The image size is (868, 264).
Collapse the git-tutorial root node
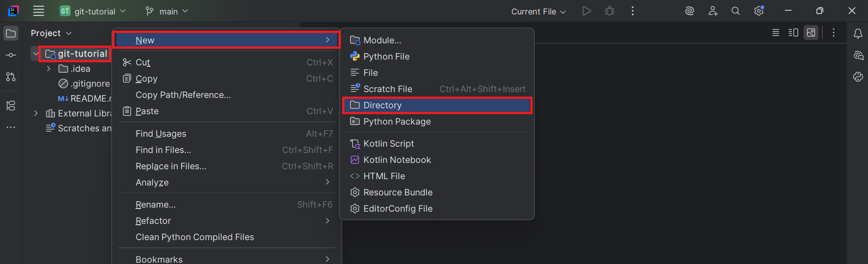click(36, 54)
